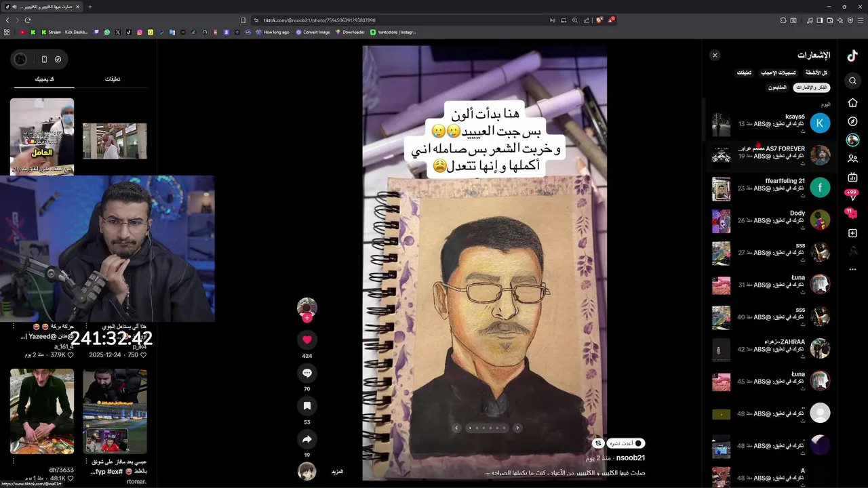Toggle browser sidebar panel icon

[x=820, y=20]
